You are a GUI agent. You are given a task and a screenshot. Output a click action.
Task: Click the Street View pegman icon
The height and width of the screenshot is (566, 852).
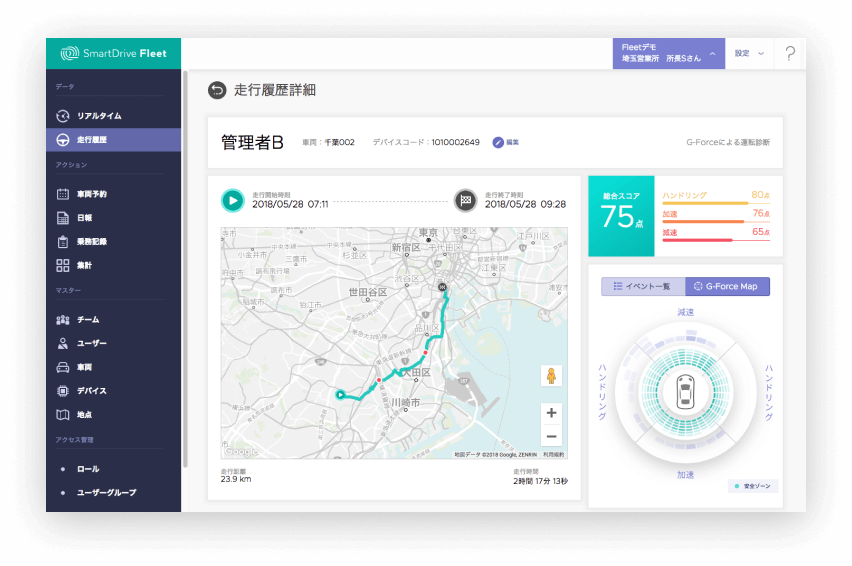pyautogui.click(x=552, y=376)
